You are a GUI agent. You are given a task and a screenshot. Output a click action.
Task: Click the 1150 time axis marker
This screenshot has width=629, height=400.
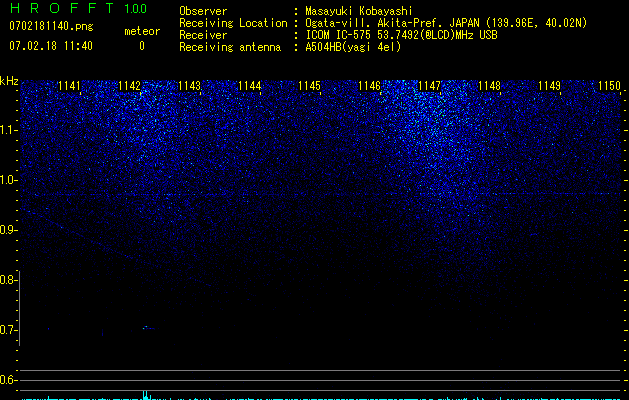coord(609,85)
